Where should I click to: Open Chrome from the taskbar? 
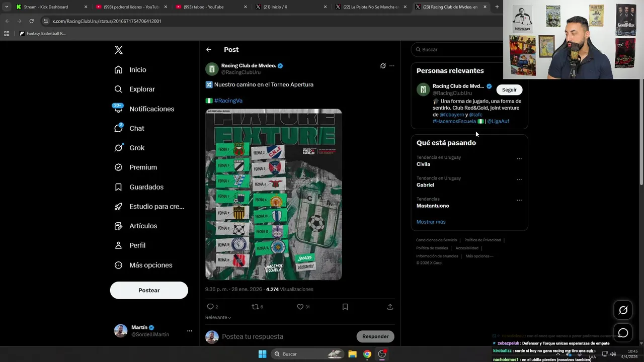(x=367, y=354)
